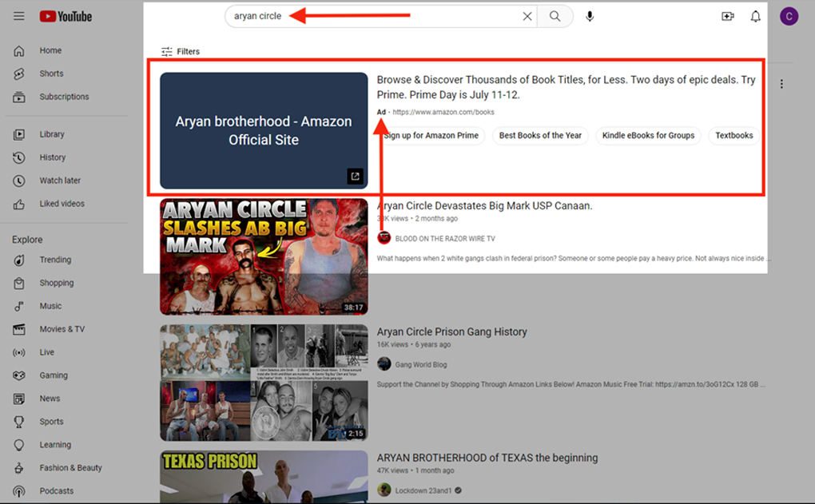Open the account avatar menu
This screenshot has height=504, width=815.
point(789,17)
